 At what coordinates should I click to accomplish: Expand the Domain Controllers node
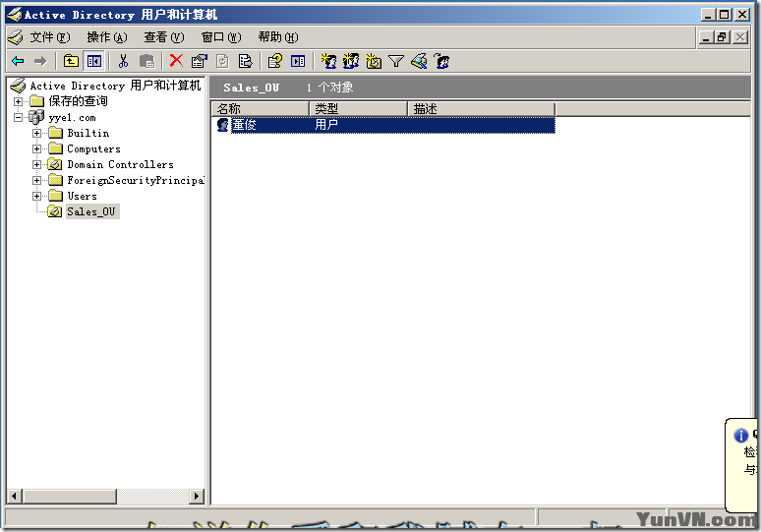[x=37, y=164]
